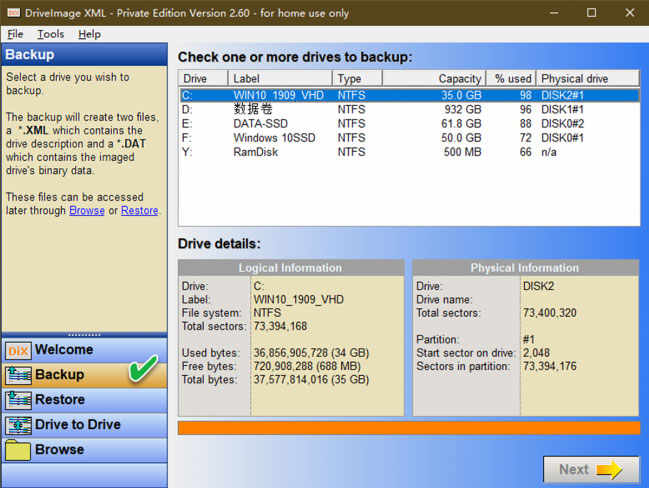Select the F: drive row
649x488 pixels.
coord(409,137)
